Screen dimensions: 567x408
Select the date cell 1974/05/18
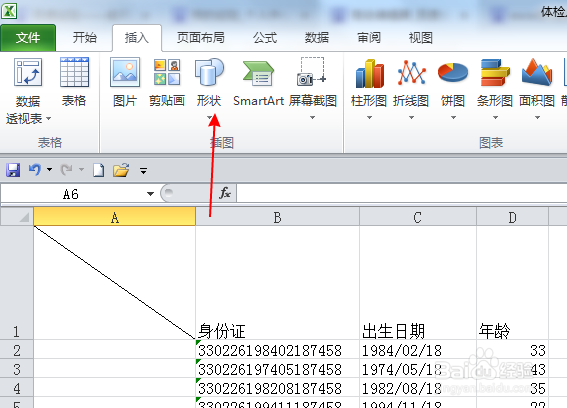pos(418,369)
